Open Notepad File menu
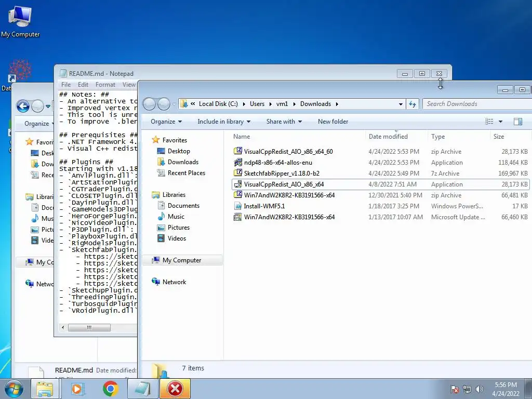This screenshot has height=399, width=532. (66, 85)
